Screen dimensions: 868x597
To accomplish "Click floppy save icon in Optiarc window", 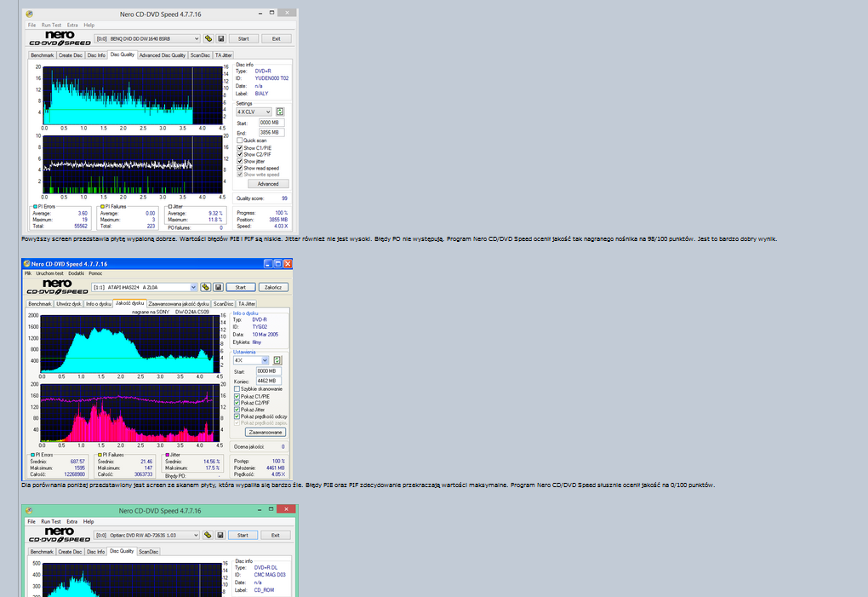I will click(x=220, y=535).
